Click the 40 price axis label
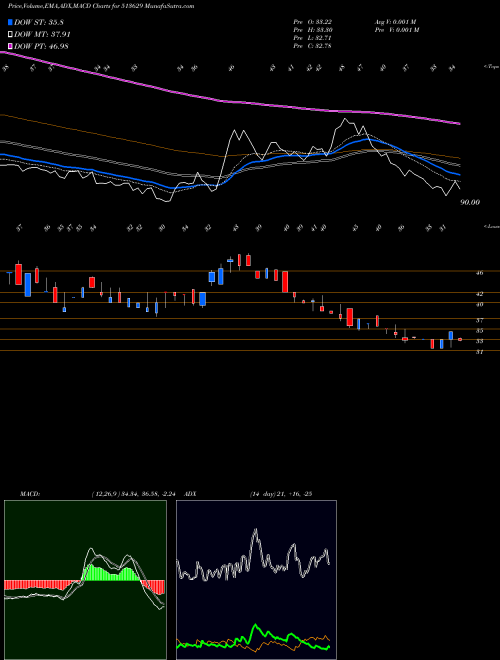Screen dimensions: 500x660 (479, 304)
